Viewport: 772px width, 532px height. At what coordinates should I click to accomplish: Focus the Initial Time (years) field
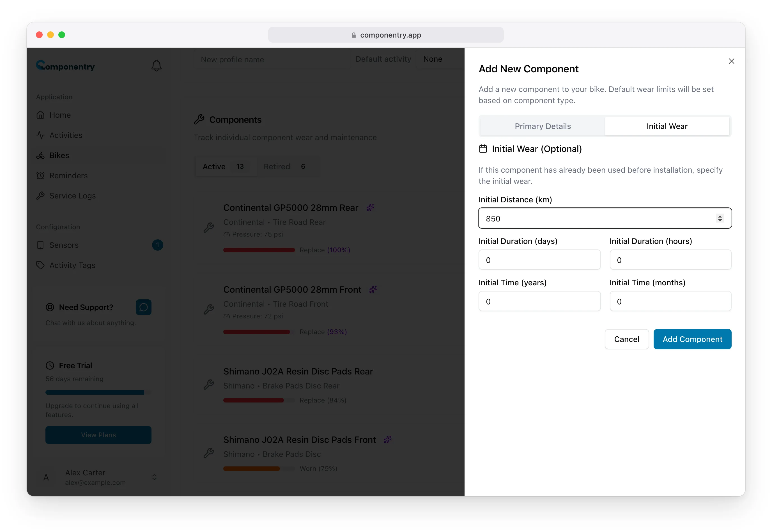pyautogui.click(x=539, y=301)
